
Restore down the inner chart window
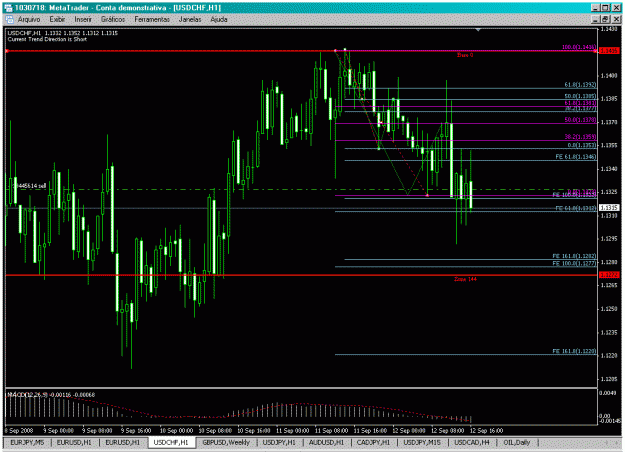click(x=605, y=19)
